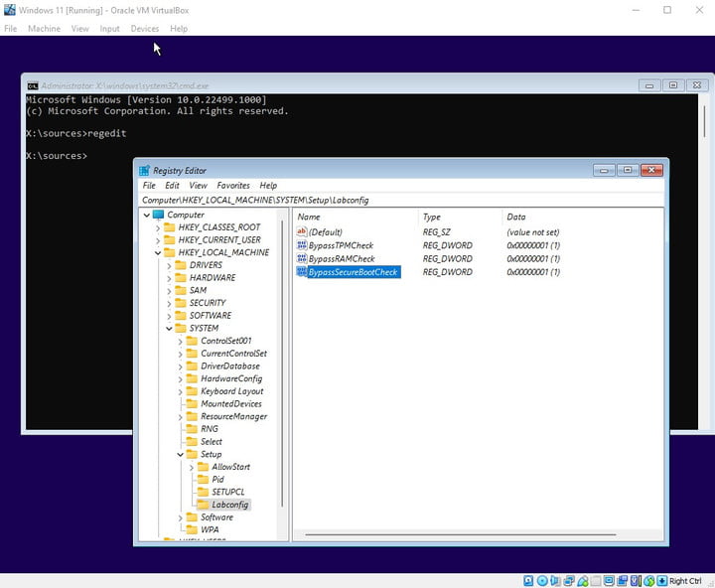Click the optical disc status icon

pyautogui.click(x=542, y=581)
